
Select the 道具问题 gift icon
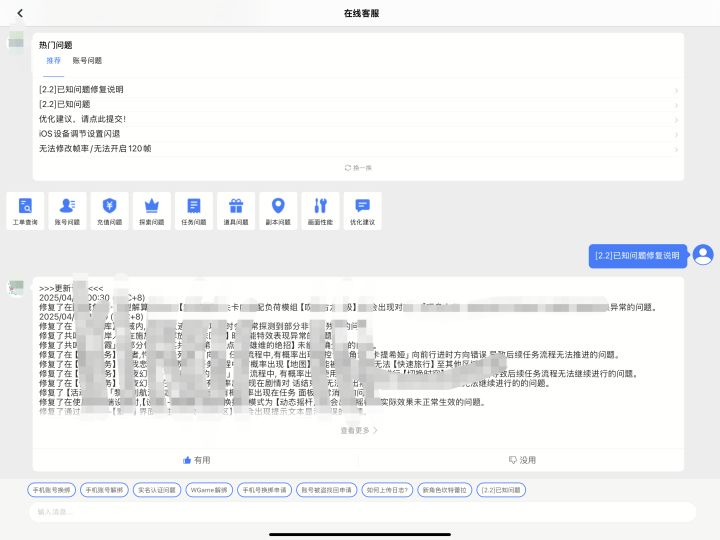[236, 211]
